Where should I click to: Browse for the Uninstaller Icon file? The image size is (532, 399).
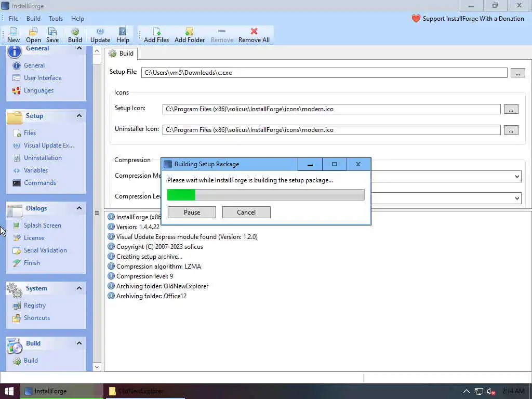click(x=511, y=130)
